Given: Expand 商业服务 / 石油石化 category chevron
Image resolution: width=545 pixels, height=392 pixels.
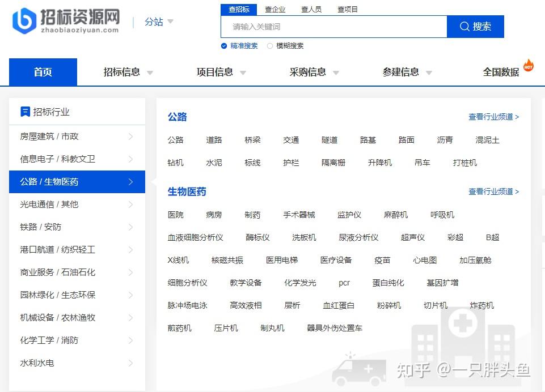Looking at the screenshot, I should coord(130,272).
